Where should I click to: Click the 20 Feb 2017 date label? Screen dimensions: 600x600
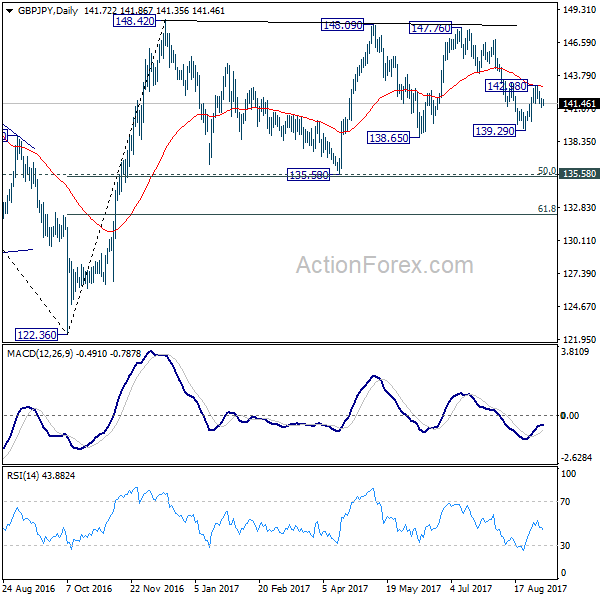(x=284, y=589)
